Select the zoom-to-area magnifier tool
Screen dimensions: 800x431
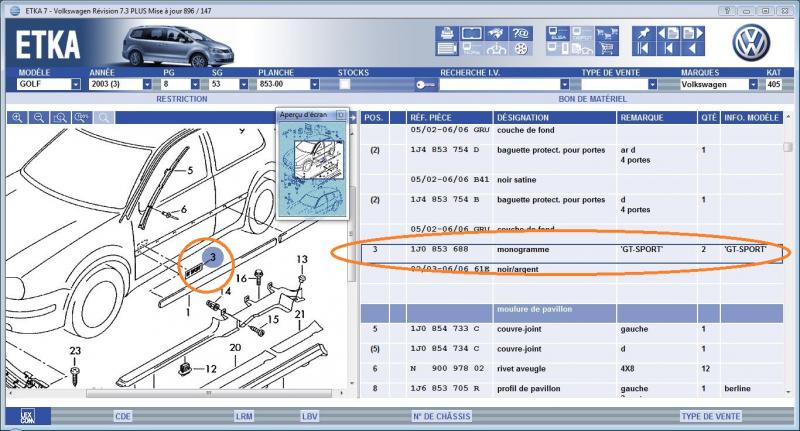pos(60,118)
